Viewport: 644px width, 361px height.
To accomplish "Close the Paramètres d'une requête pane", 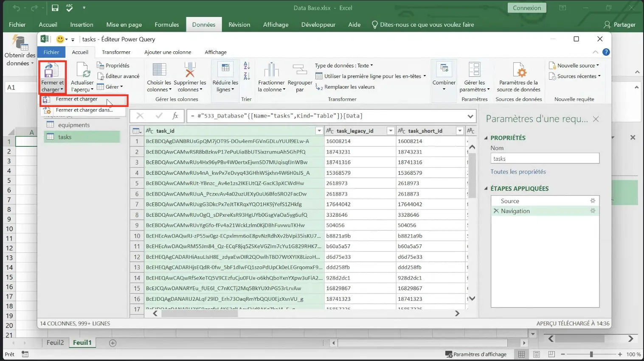I will (x=596, y=119).
